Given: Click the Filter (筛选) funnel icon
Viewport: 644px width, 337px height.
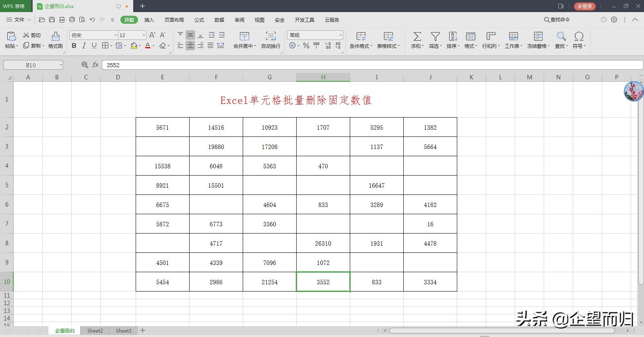Looking at the screenshot, I should tap(436, 37).
